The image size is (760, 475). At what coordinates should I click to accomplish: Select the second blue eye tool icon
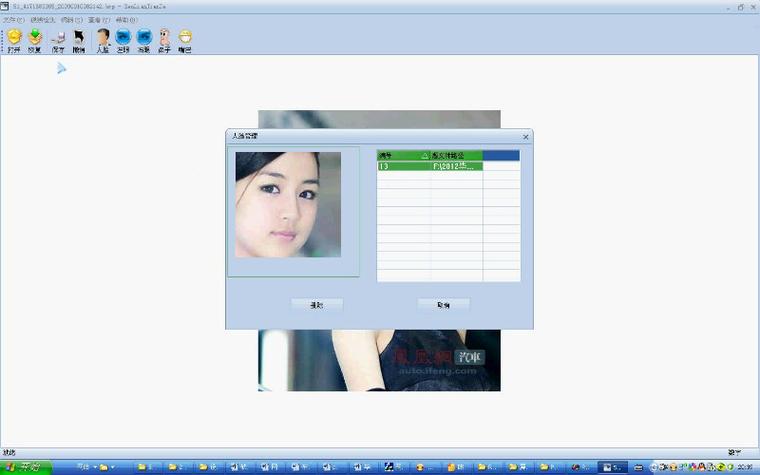coord(144,41)
